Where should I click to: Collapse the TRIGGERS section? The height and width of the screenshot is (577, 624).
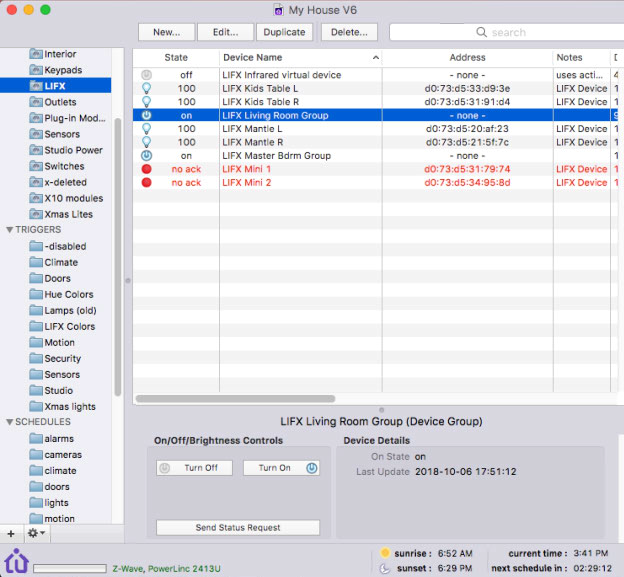(x=10, y=230)
